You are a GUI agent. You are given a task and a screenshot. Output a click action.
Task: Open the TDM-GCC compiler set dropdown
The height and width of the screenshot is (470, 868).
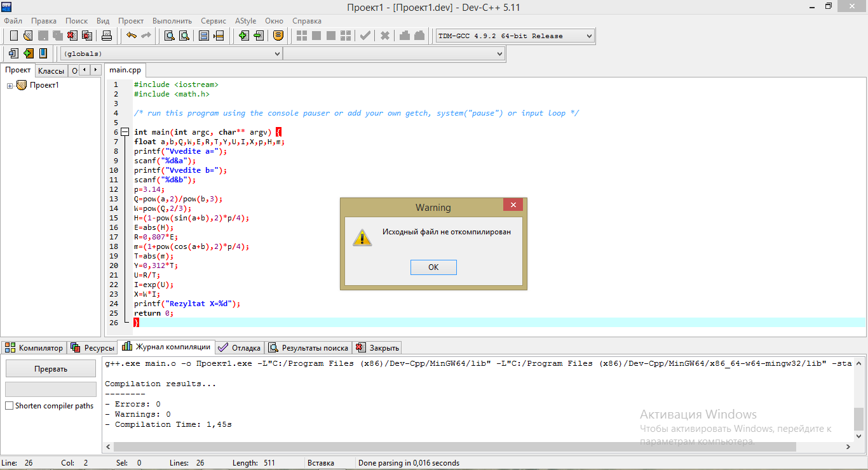(515, 36)
